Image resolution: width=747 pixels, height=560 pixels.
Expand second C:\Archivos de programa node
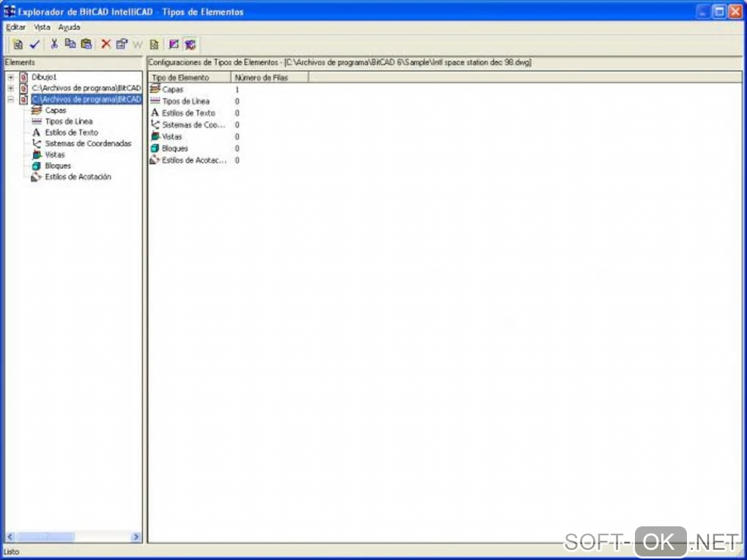[x=10, y=88]
